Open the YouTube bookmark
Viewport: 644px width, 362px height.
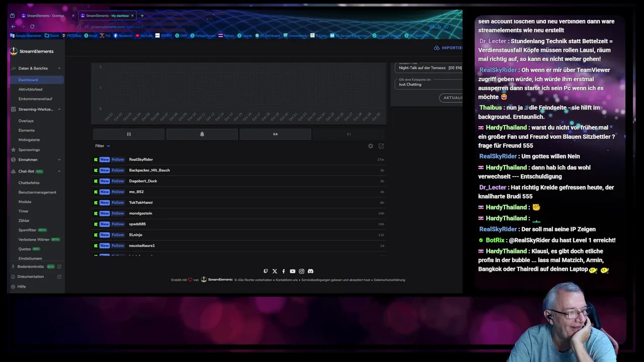click(144, 36)
